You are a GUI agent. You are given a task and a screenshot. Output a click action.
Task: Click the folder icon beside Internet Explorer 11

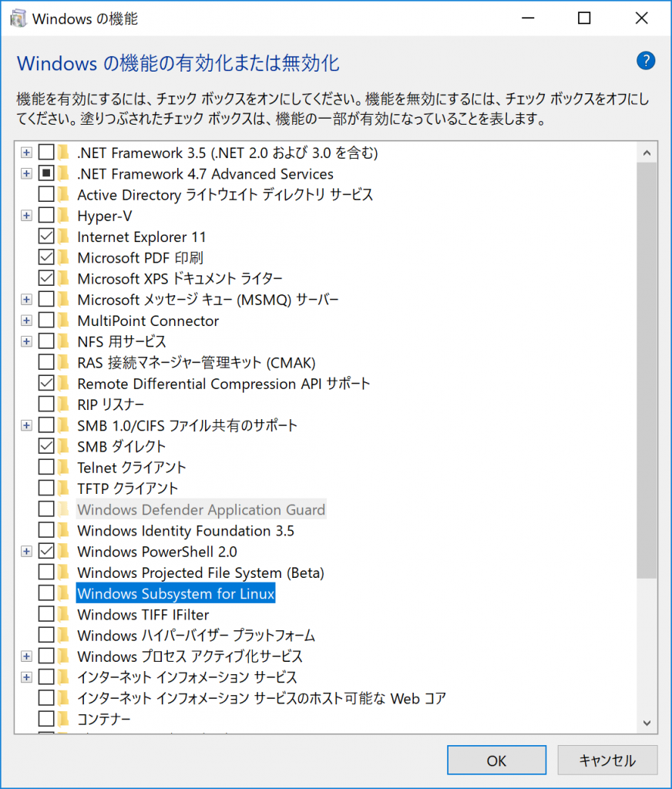(x=63, y=237)
